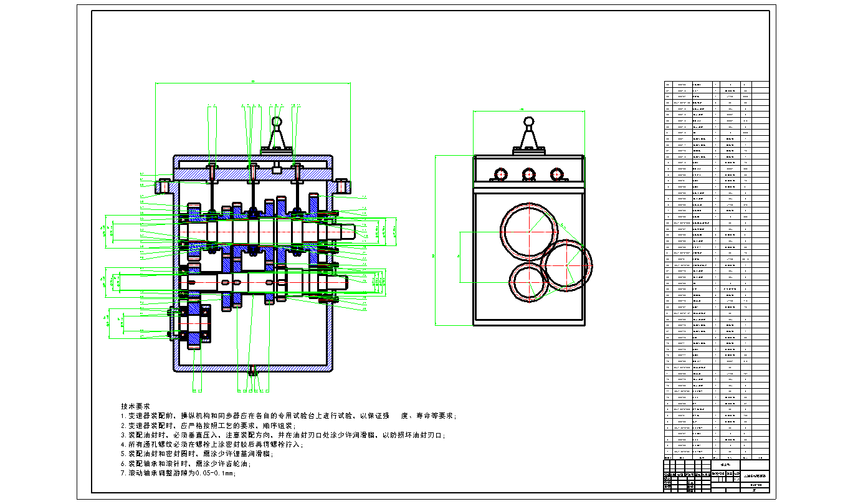
Task: Select the largest gear circle in side view
Action: [x=528, y=231]
